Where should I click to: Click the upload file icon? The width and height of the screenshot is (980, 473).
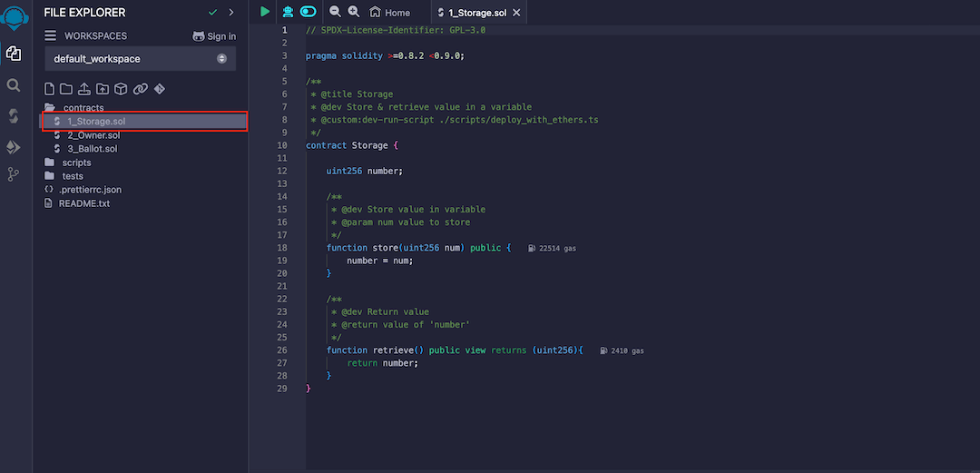point(84,89)
